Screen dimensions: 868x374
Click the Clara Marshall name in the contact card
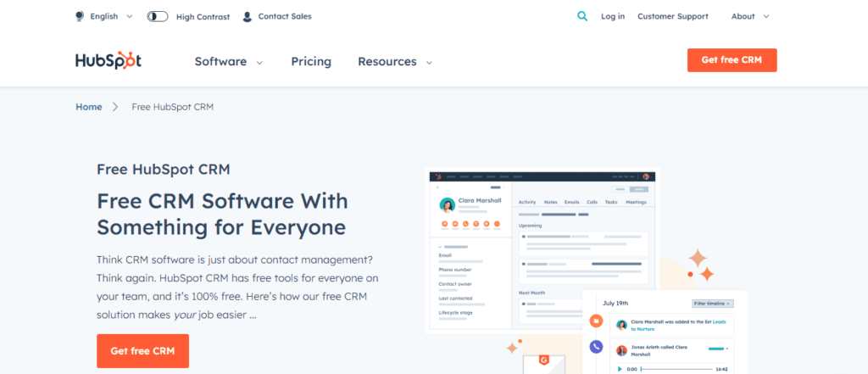click(480, 201)
